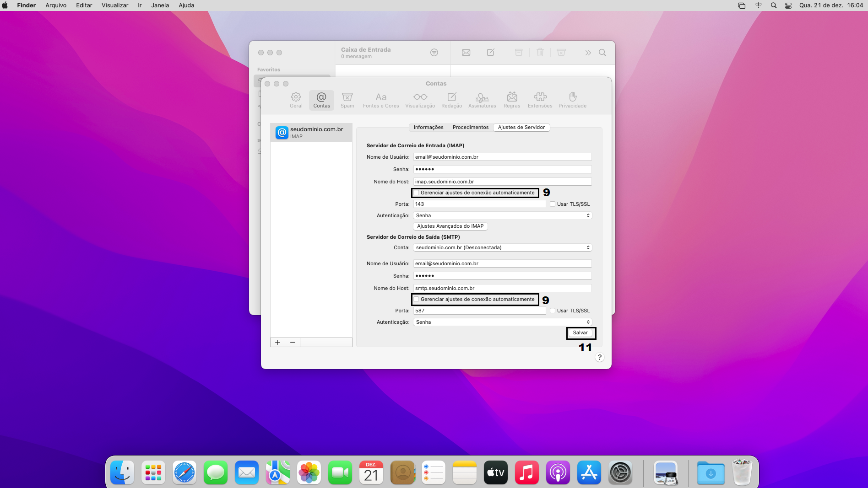
Task: Switch to the Procedimentos tab
Action: (x=470, y=128)
